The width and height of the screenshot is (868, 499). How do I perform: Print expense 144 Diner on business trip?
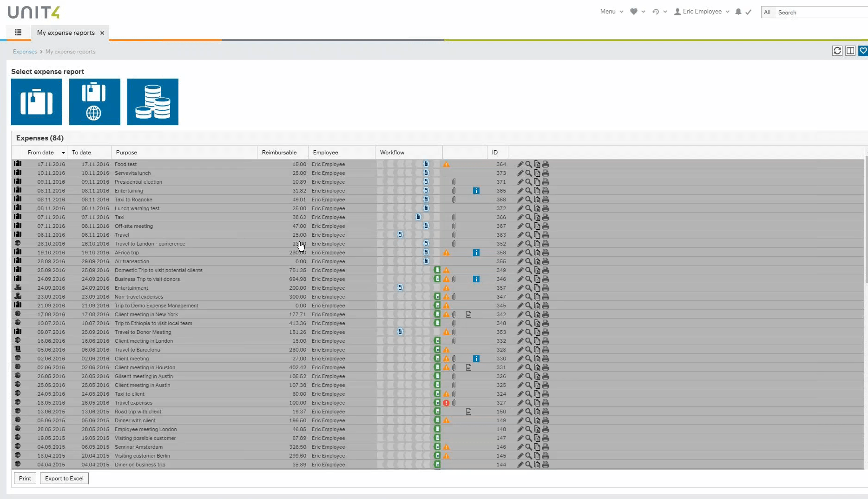(x=546, y=465)
